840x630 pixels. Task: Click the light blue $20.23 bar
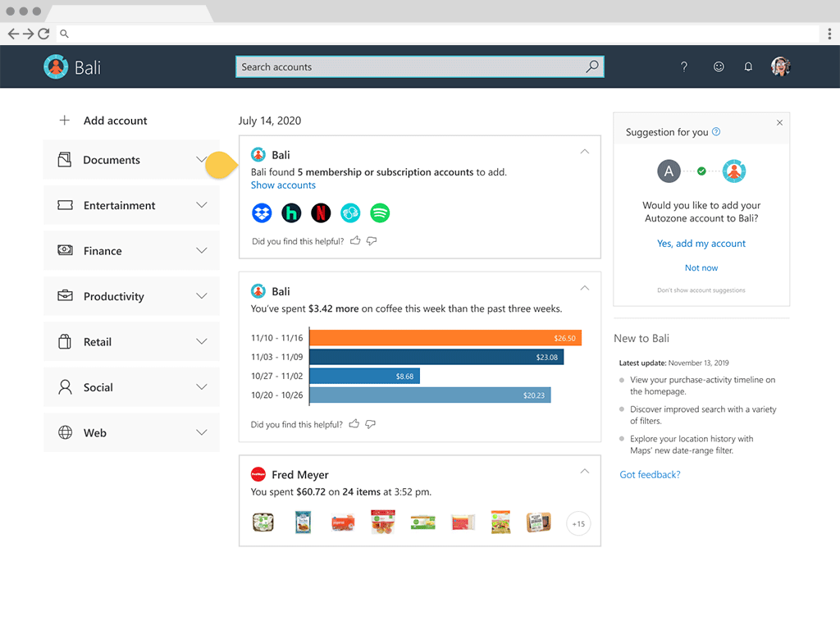(x=430, y=395)
